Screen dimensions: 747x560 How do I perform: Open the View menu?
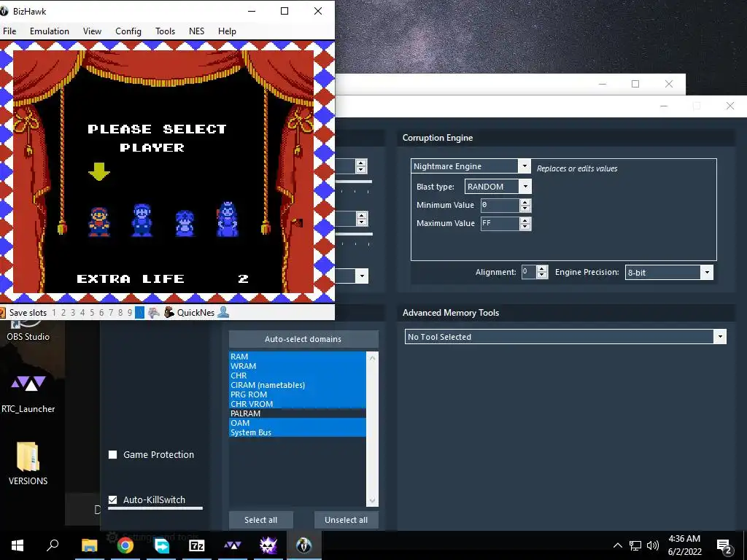92,31
